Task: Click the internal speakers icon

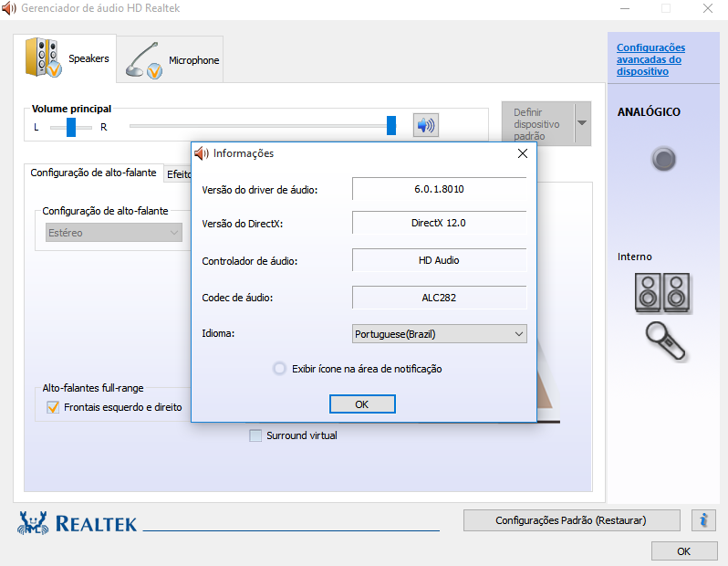Action: 662,293
